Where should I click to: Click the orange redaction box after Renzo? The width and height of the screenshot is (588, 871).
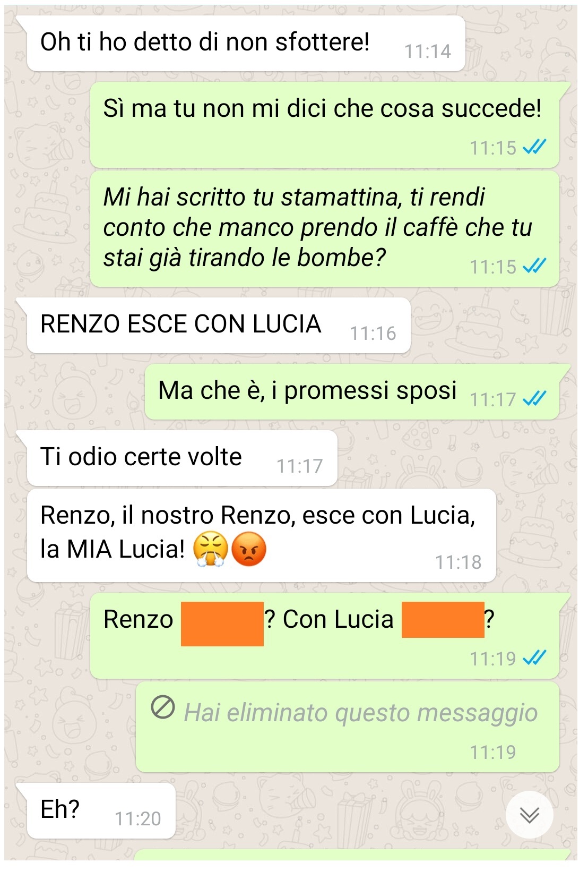point(222,624)
